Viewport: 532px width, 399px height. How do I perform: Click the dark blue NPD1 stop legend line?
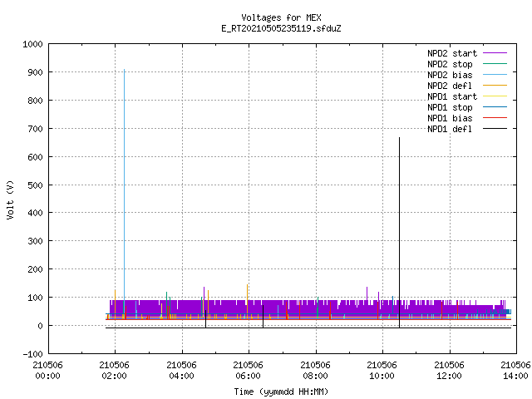tap(495, 107)
